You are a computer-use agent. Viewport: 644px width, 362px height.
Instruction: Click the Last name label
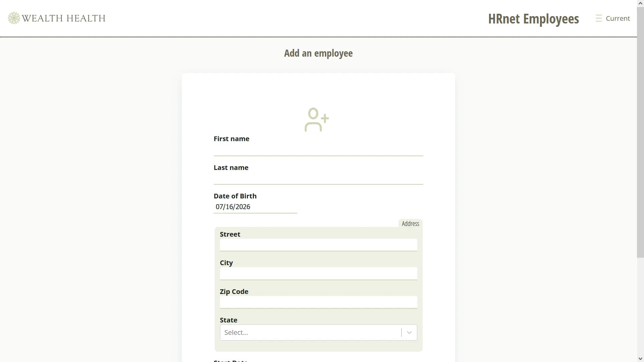tap(231, 168)
